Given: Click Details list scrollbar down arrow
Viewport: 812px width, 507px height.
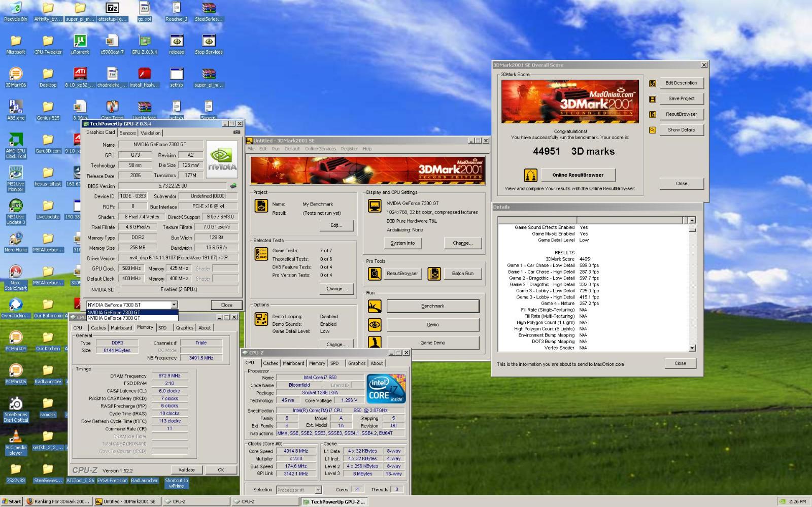Looking at the screenshot, I should [692, 348].
